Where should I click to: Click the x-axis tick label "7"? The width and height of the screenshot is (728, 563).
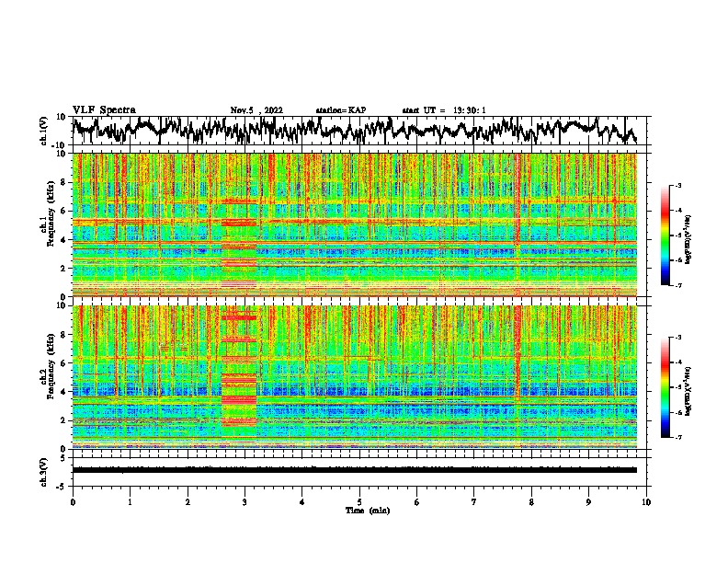(x=474, y=502)
